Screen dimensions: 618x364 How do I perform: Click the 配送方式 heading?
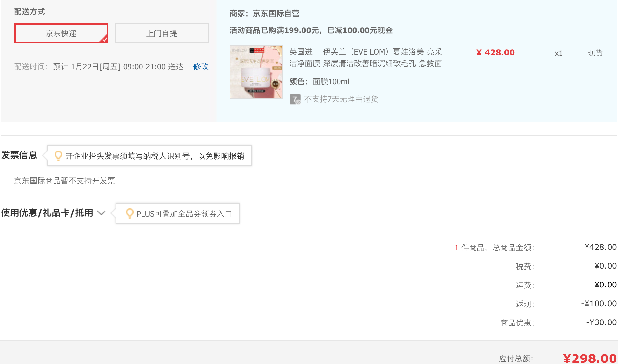30,11
